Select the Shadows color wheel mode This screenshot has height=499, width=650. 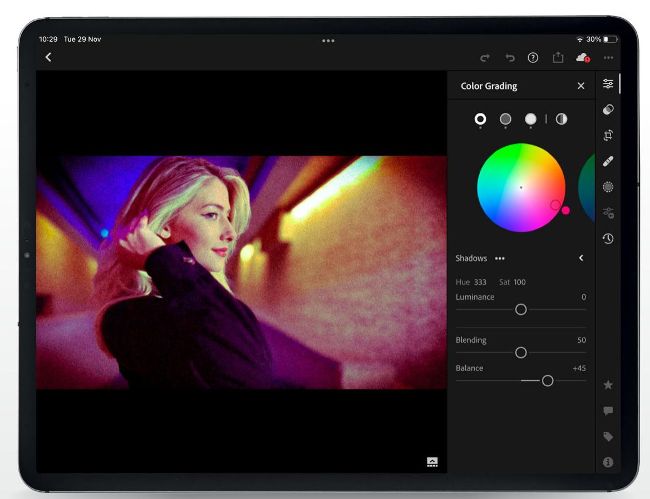tap(480, 119)
